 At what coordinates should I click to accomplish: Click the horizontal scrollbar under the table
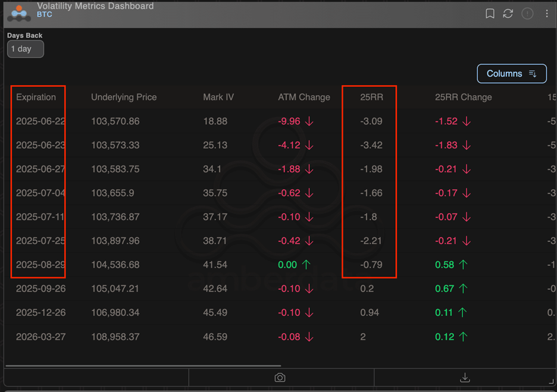tap(143, 365)
